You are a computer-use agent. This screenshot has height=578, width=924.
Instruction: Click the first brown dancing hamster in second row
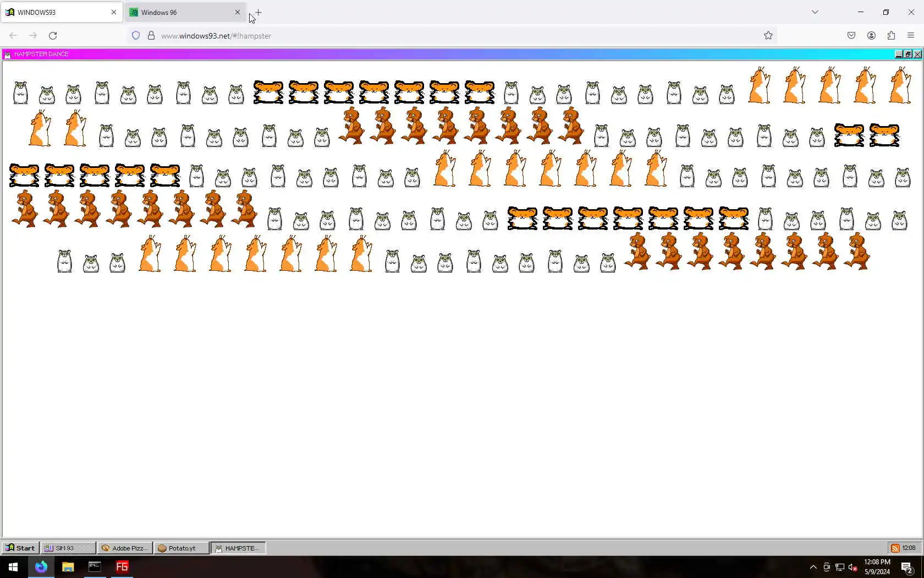pos(352,126)
